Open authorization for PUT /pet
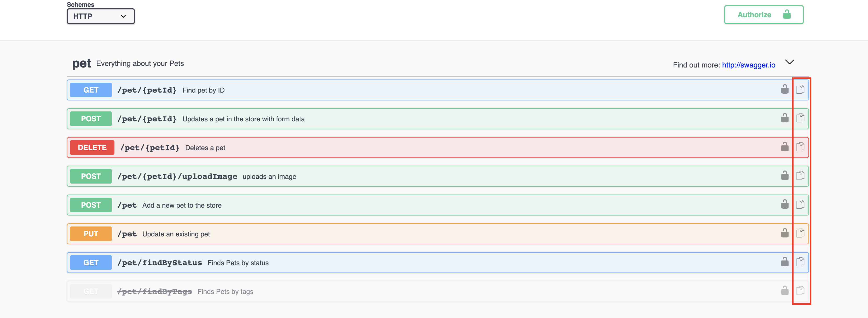 [x=784, y=233]
